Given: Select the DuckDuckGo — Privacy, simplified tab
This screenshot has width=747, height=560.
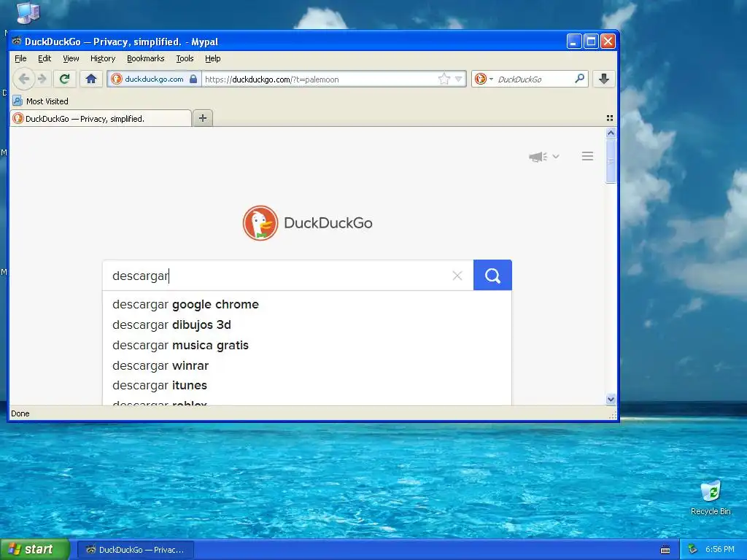Looking at the screenshot, I should click(x=101, y=119).
